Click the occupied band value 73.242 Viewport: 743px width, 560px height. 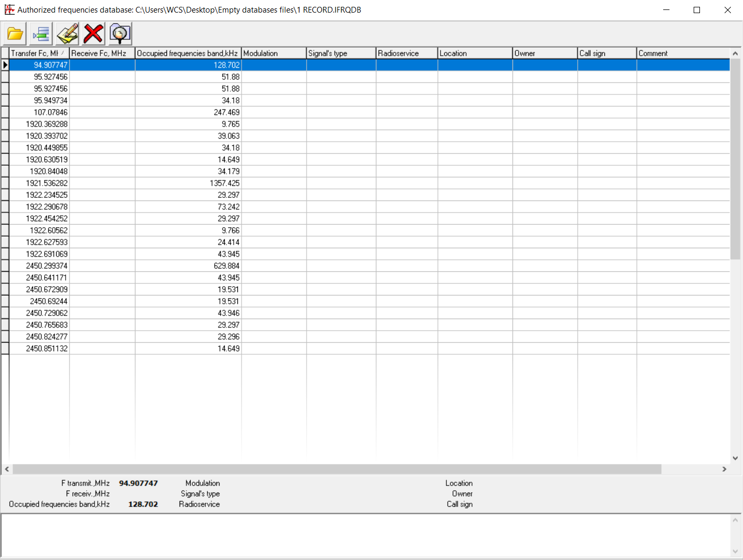pyautogui.click(x=228, y=207)
